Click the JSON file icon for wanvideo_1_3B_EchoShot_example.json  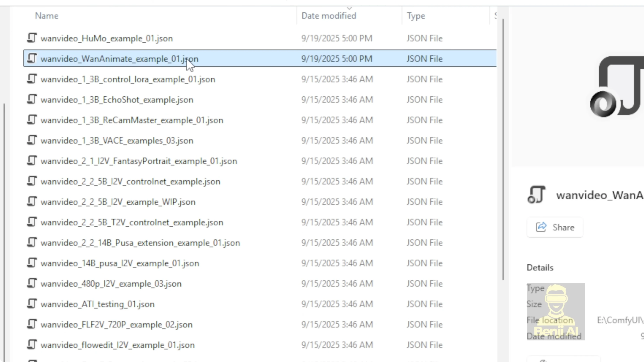[x=32, y=100]
